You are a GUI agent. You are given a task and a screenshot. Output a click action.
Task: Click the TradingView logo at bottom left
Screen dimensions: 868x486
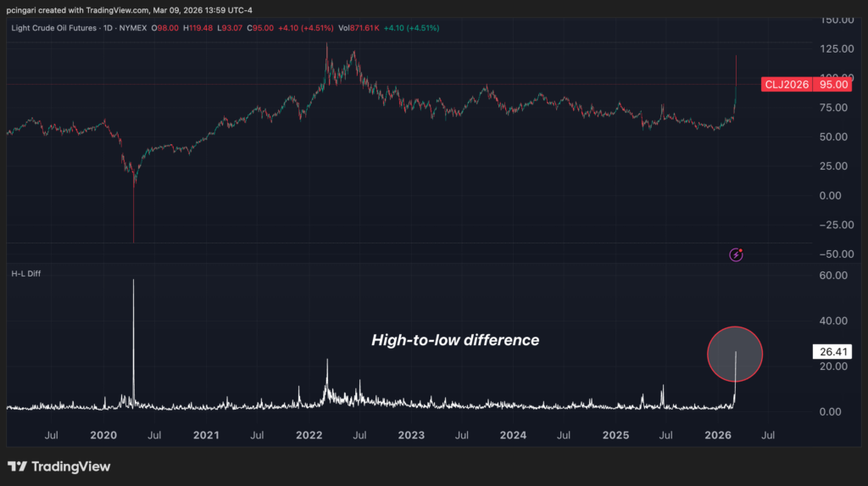click(x=59, y=466)
